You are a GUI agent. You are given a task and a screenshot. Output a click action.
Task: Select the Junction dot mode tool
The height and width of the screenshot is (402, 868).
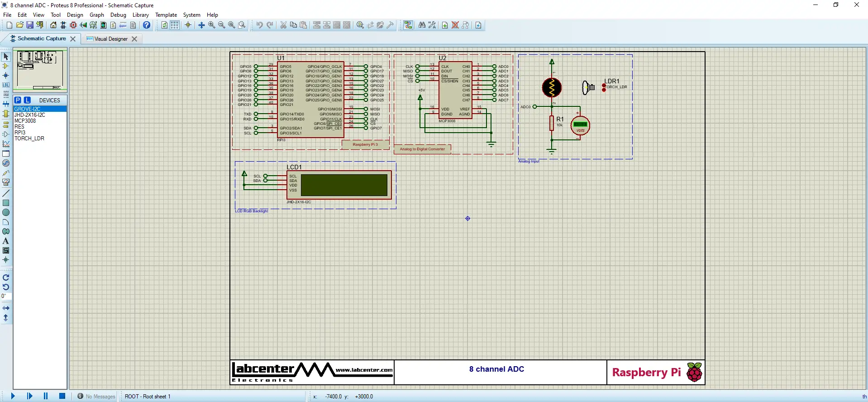[x=6, y=76]
